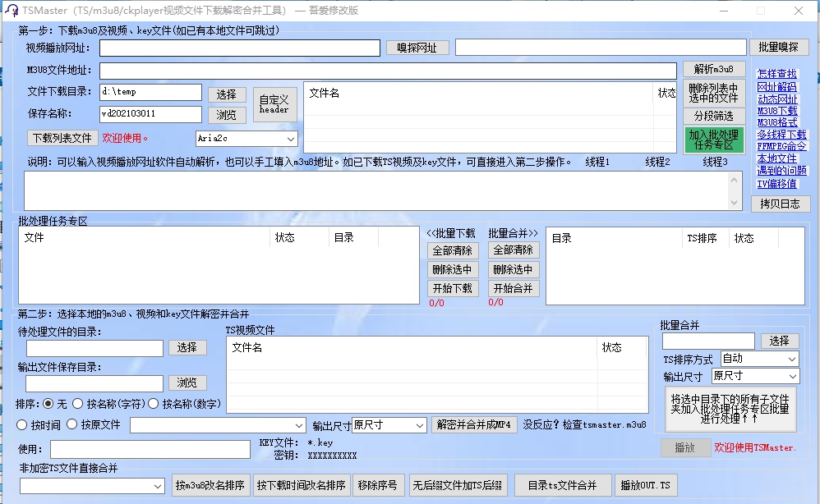Open the dropdown beside 按原文件 radio
820x504 pixels.
coord(218,425)
